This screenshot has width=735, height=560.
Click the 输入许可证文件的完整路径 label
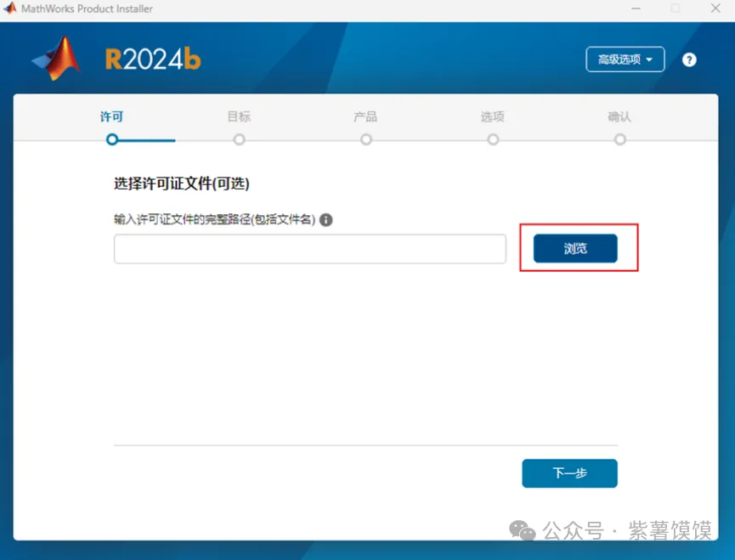coord(215,219)
